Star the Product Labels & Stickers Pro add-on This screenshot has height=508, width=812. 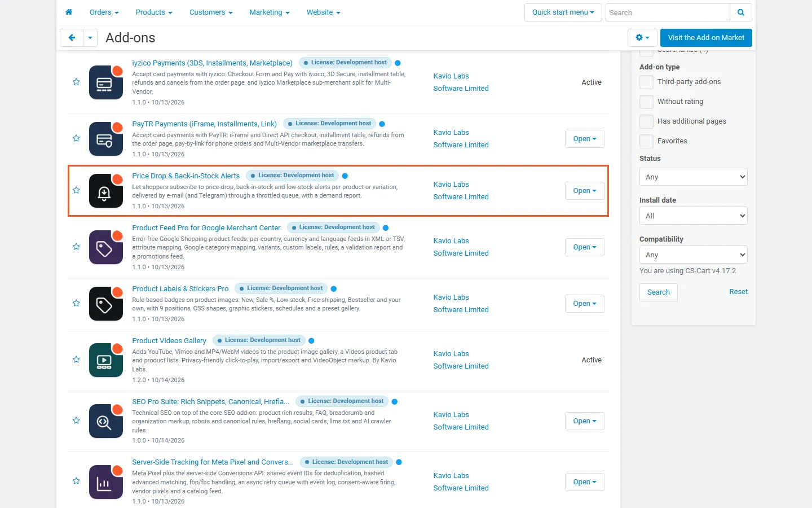click(x=76, y=303)
